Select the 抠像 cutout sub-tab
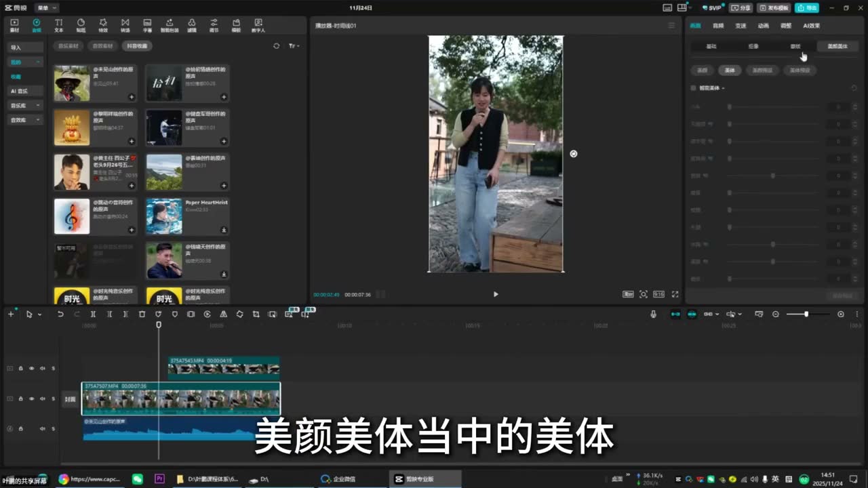Image resolution: width=868 pixels, height=488 pixels. point(753,46)
